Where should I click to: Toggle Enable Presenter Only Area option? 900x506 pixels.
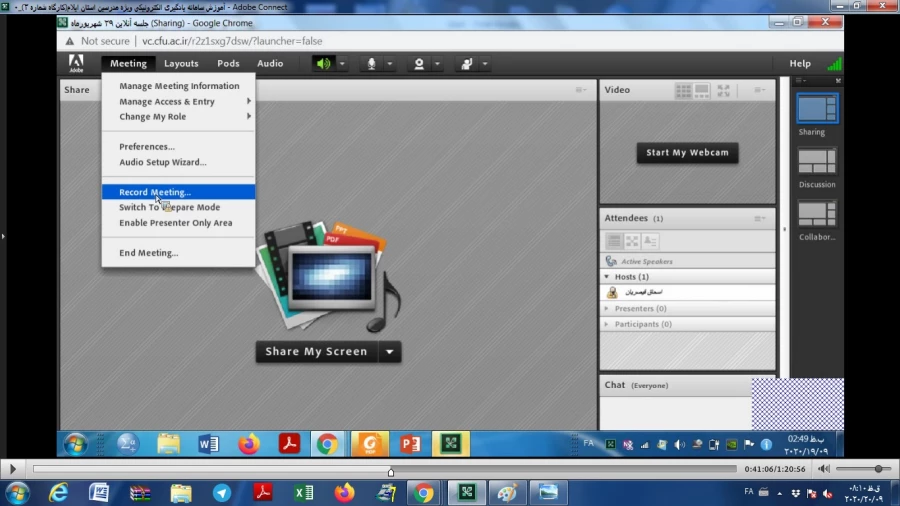[x=176, y=223]
